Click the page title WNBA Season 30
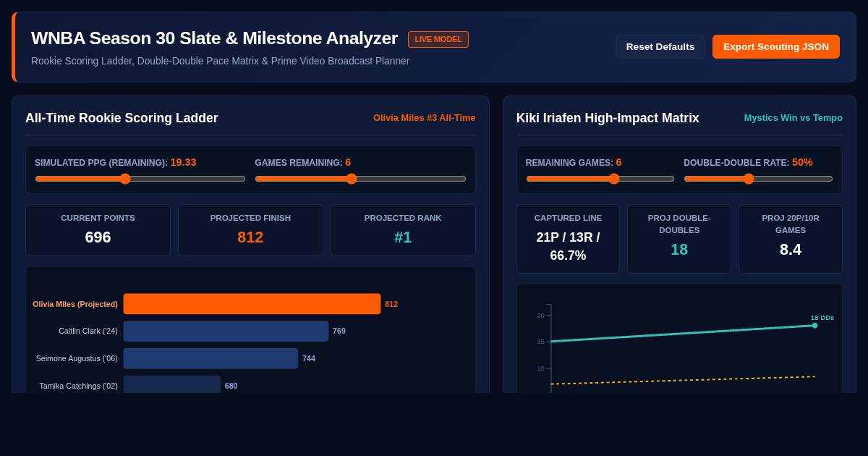 (214, 38)
